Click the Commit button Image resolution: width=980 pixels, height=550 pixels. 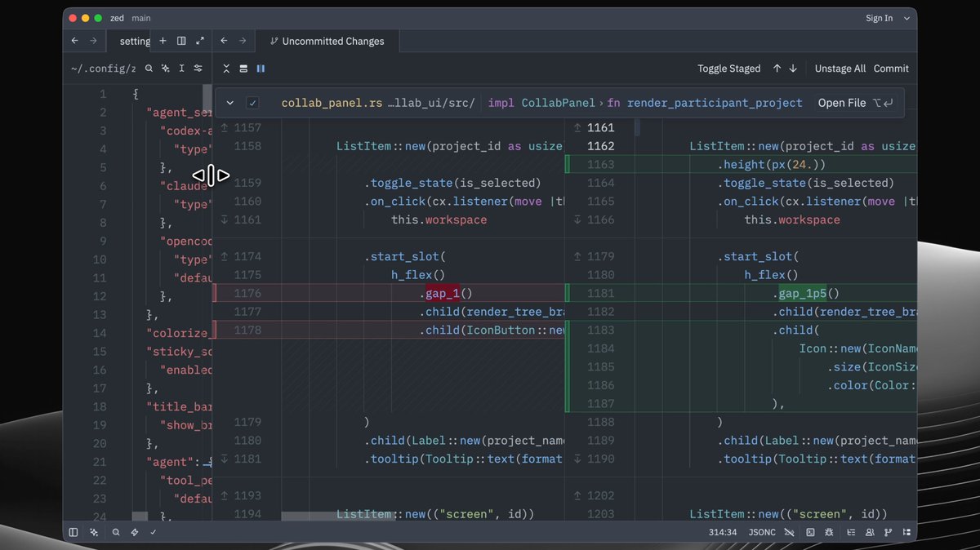891,69
